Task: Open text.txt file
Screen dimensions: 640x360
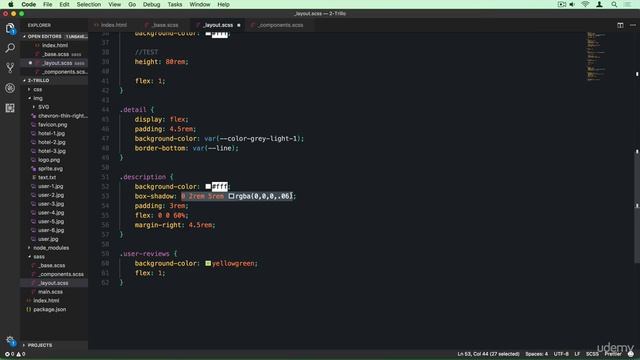Action: tap(47, 178)
